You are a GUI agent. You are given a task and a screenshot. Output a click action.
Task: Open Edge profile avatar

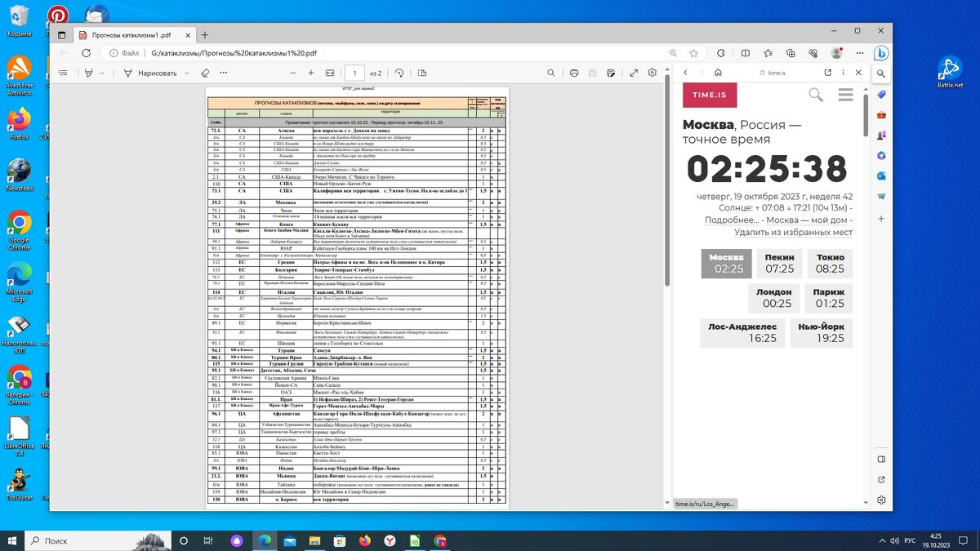pos(836,52)
